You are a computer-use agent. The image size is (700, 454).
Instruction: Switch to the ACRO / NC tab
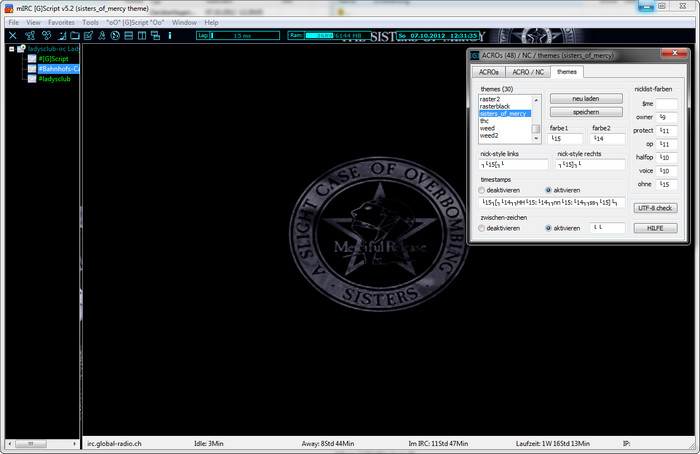(x=528, y=72)
